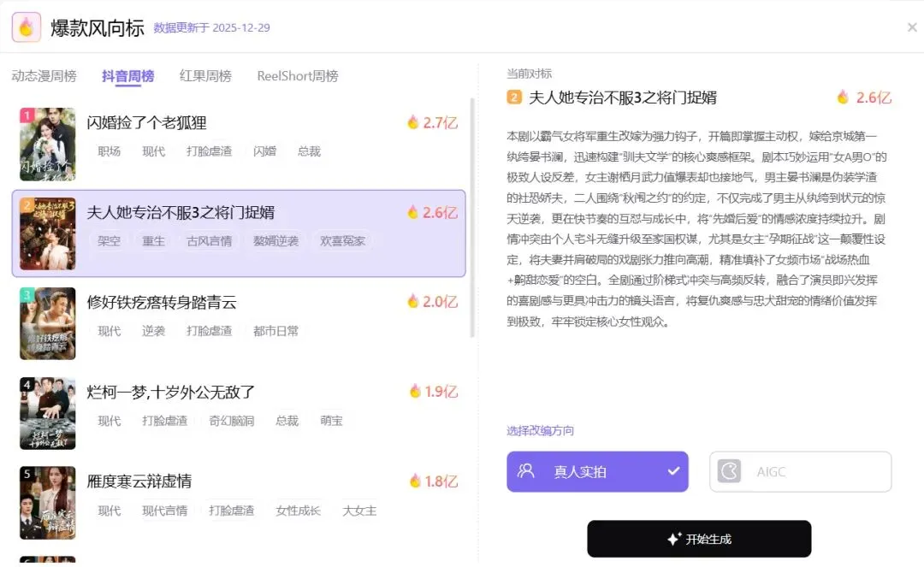Screen dimensions: 924x567
Task: Click the flame icon next to 2.7亿
Action: [x=412, y=122]
